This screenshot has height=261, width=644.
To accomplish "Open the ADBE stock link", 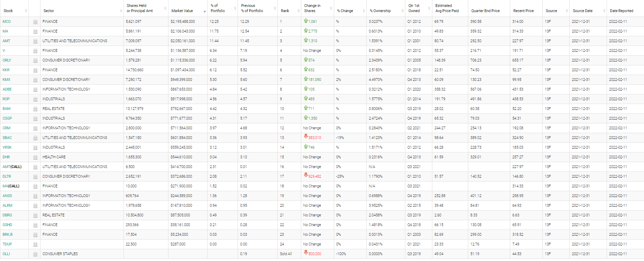I will (7, 89).
